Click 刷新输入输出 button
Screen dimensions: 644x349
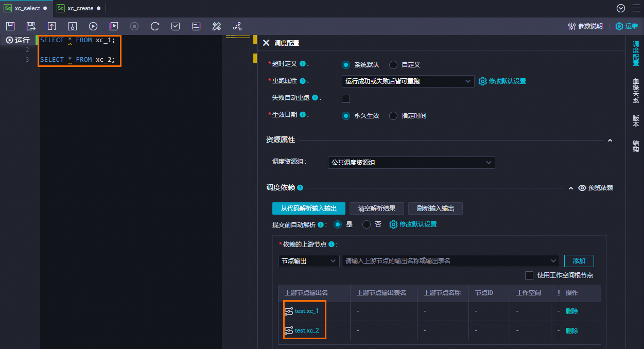(x=436, y=208)
